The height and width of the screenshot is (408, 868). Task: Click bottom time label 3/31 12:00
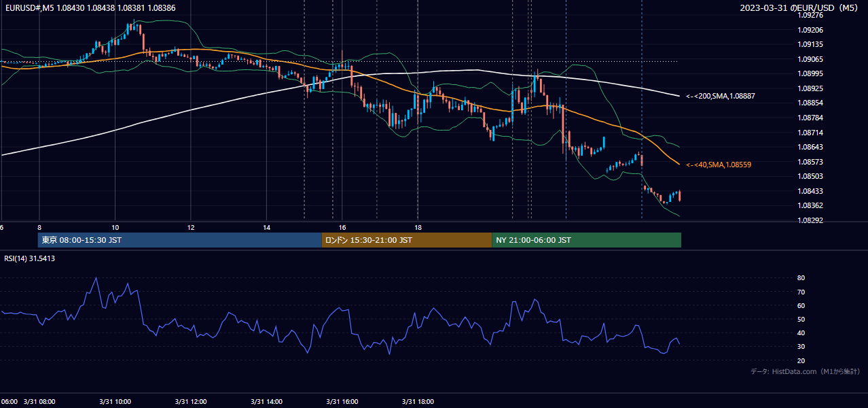tap(191, 401)
